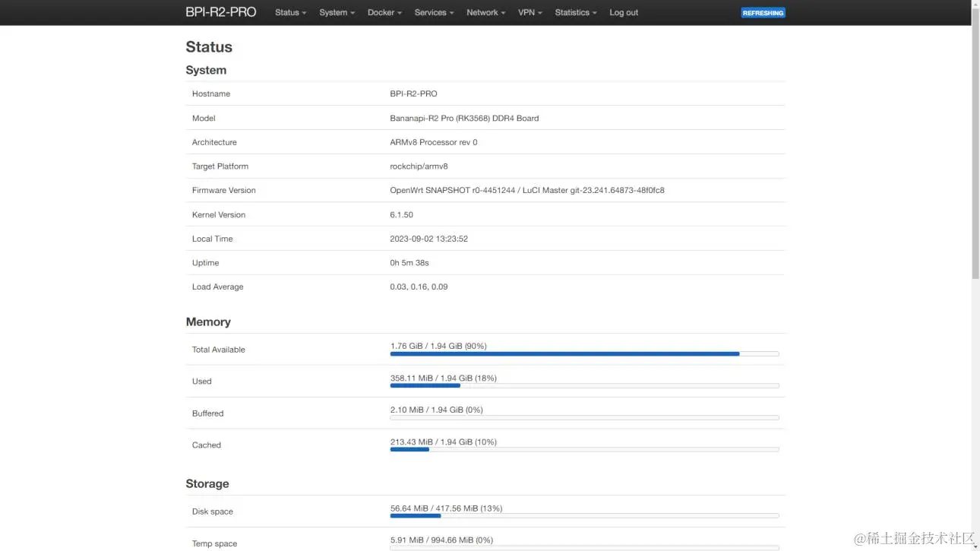Click the Kernel Version row label
The height and width of the screenshot is (551, 980).
pos(219,215)
